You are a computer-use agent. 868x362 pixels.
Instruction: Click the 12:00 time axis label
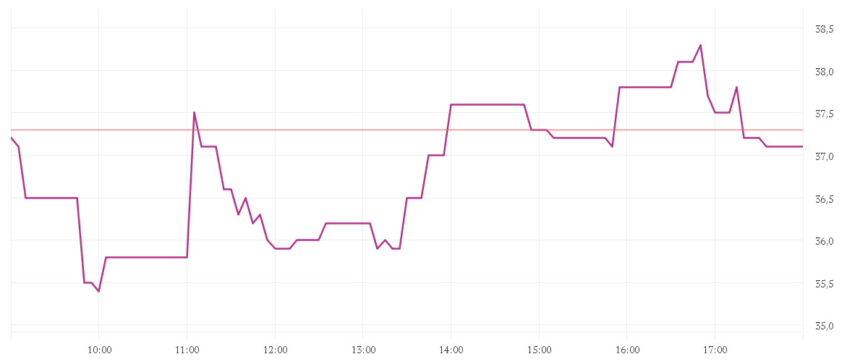(276, 350)
